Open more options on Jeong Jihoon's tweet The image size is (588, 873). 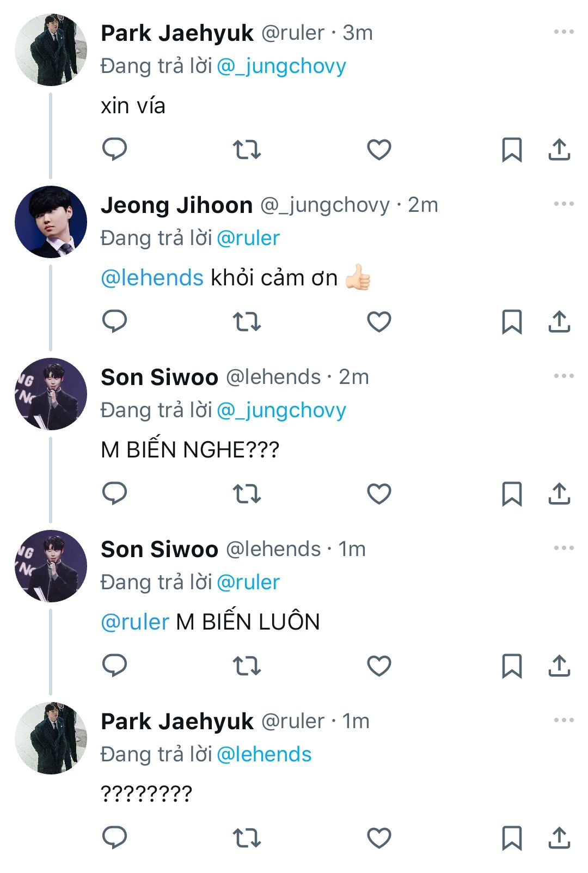click(x=563, y=204)
